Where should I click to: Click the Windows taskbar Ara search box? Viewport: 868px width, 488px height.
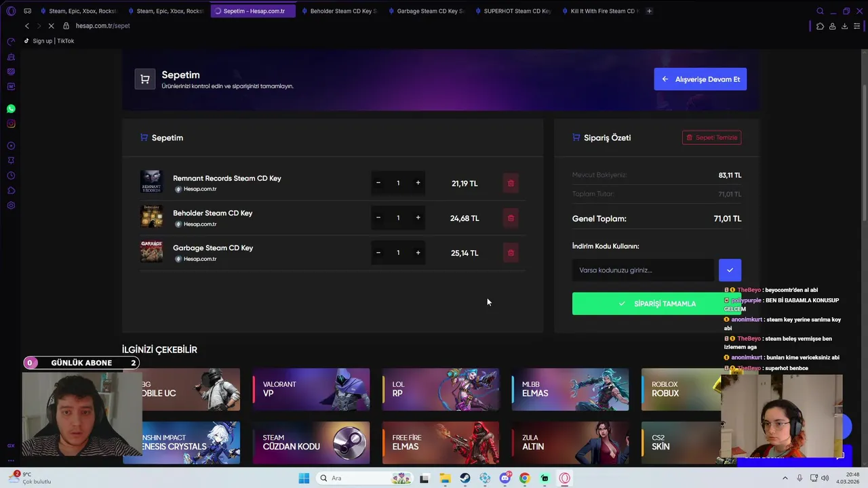365,478
